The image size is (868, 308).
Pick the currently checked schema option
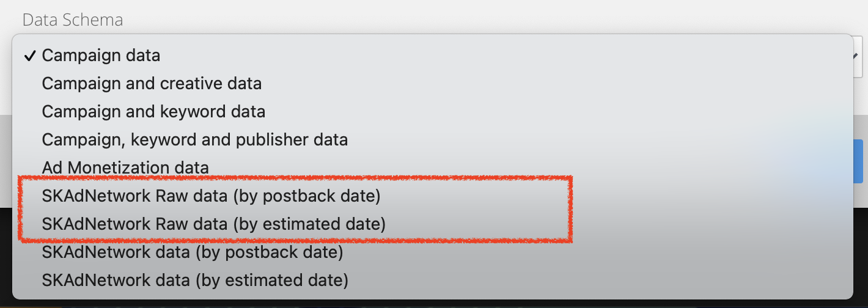click(101, 56)
